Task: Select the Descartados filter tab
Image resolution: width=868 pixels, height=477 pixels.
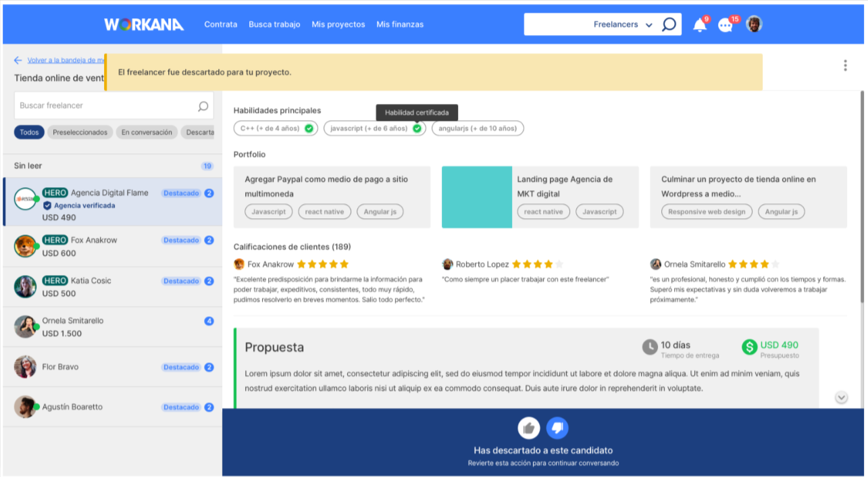Action: (x=198, y=132)
